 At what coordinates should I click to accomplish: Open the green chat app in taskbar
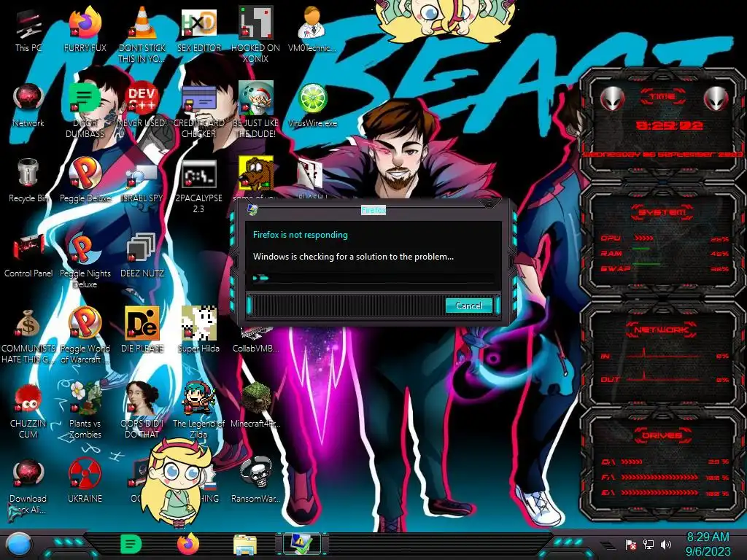pos(131,544)
